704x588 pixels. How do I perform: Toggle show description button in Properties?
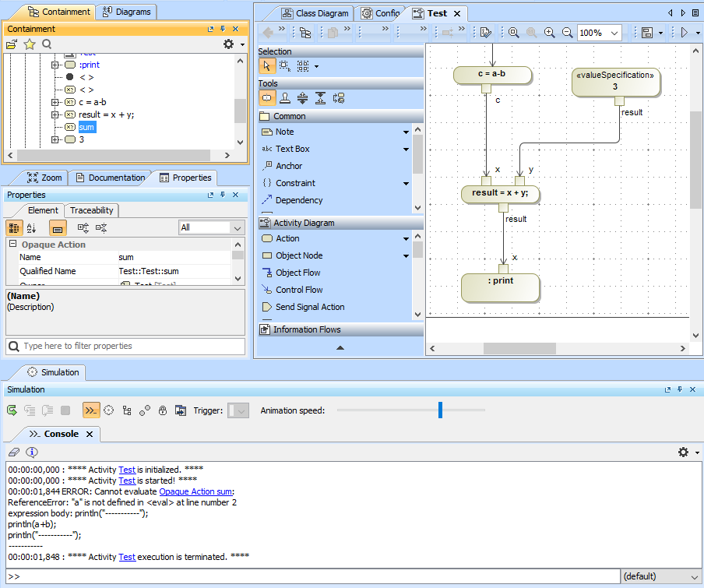(x=57, y=227)
